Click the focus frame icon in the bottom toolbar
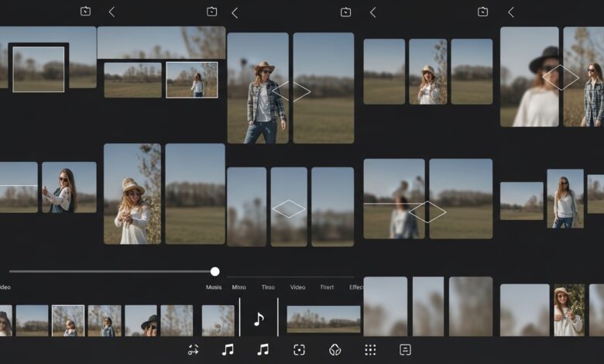Image resolution: width=604 pixels, height=364 pixels. (299, 350)
